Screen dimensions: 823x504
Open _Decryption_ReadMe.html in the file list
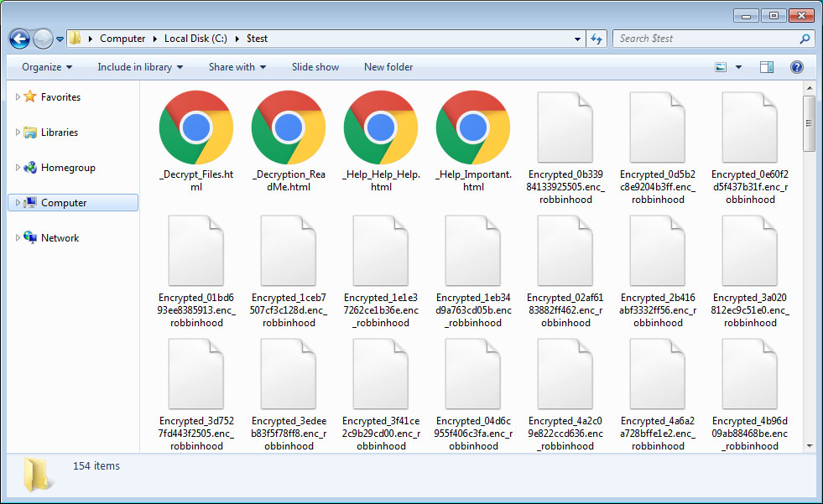288,127
